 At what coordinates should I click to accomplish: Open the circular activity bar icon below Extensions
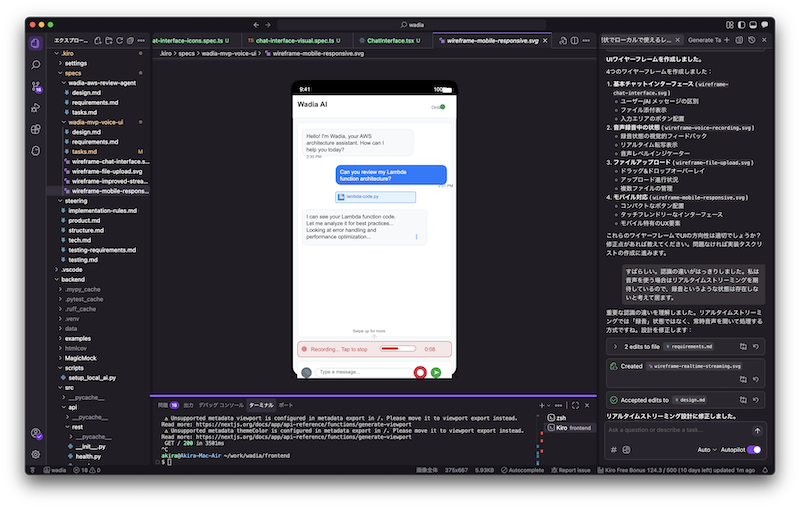35,150
